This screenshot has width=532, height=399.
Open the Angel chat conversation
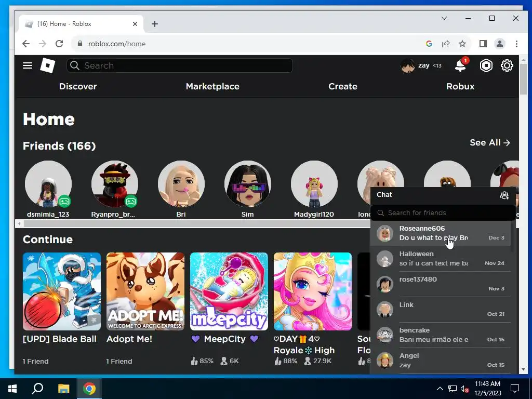pos(441,361)
